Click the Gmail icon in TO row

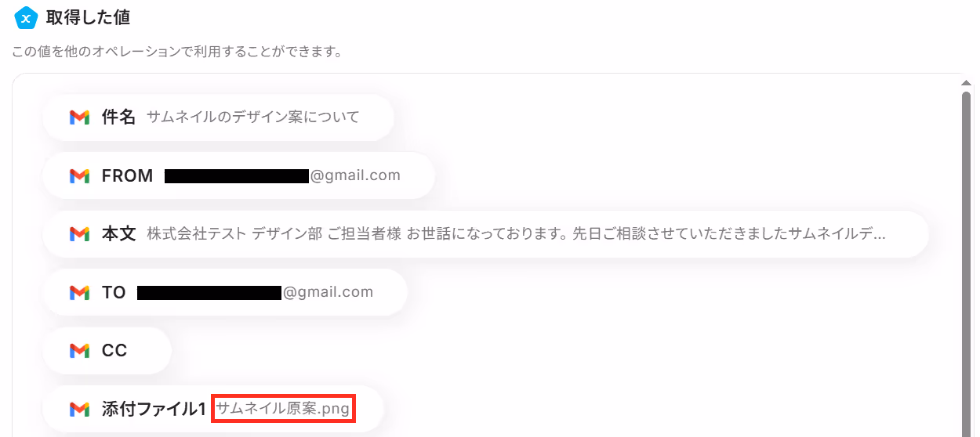coord(79,293)
